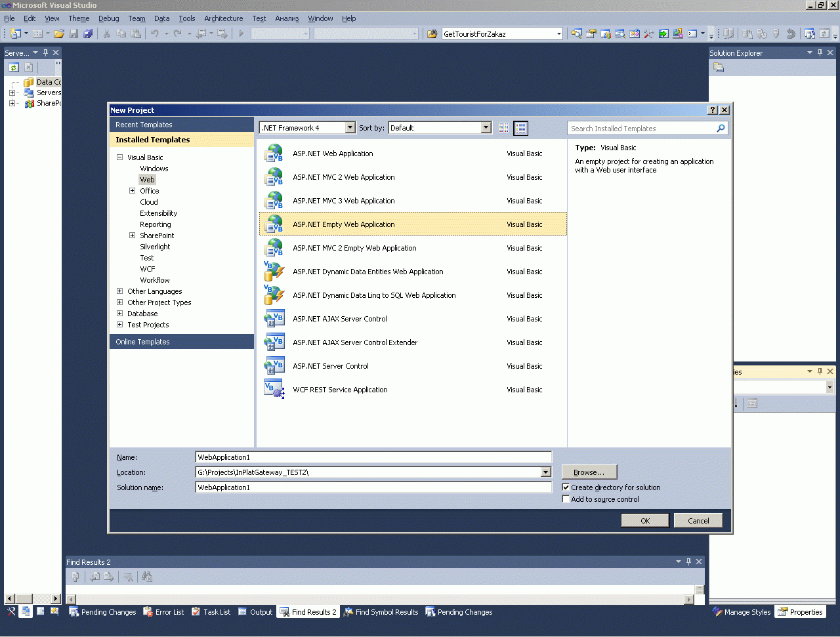
Task: Click the Find in Files icon left of GetTouristForZakaz
Action: pyautogui.click(x=432, y=33)
